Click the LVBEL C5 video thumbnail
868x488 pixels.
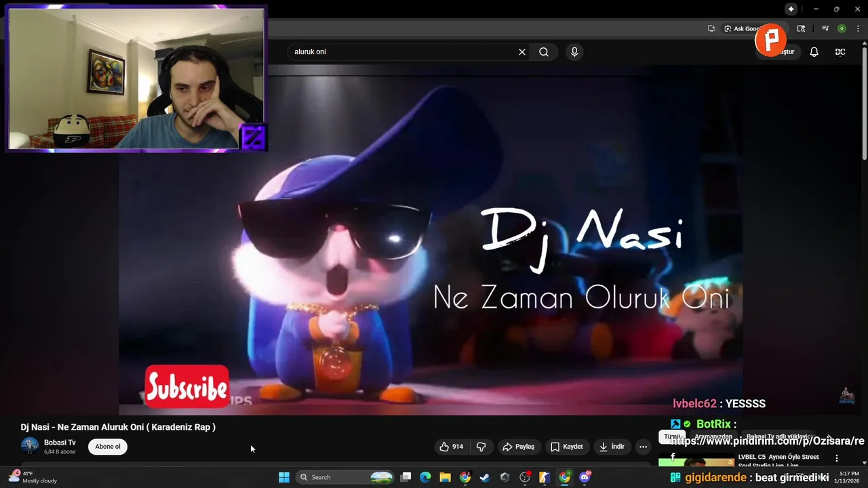click(x=696, y=461)
